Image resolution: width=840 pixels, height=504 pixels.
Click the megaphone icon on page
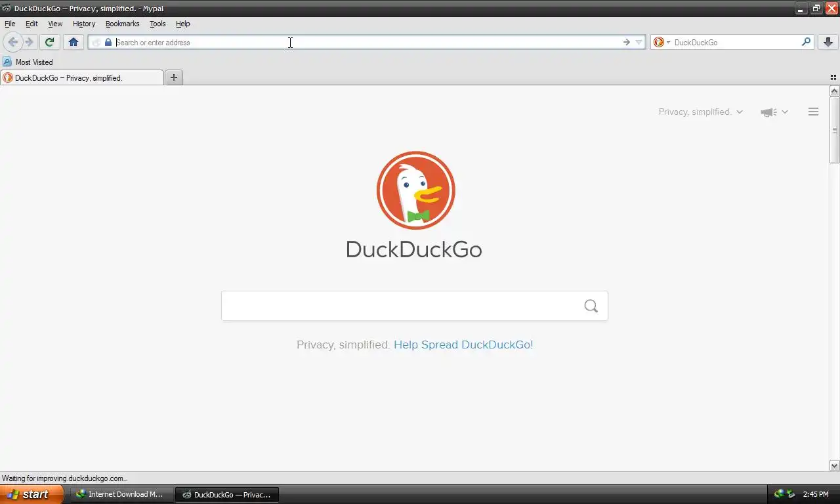click(768, 112)
